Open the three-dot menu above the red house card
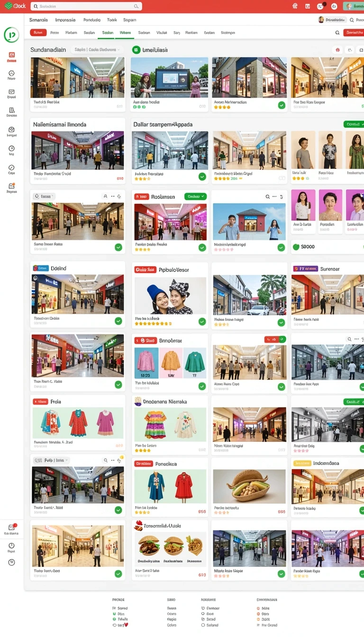This screenshot has height=637, width=364. (275, 196)
